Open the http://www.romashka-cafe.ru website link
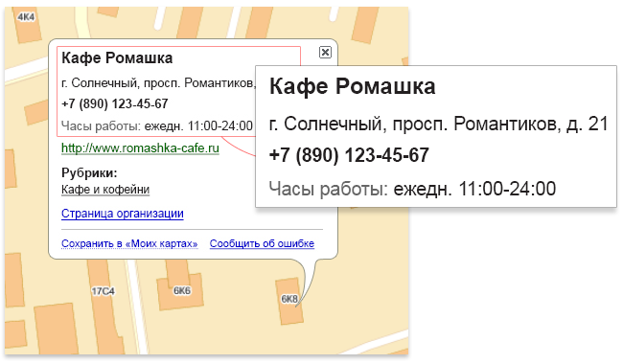623x364 pixels. [x=140, y=148]
